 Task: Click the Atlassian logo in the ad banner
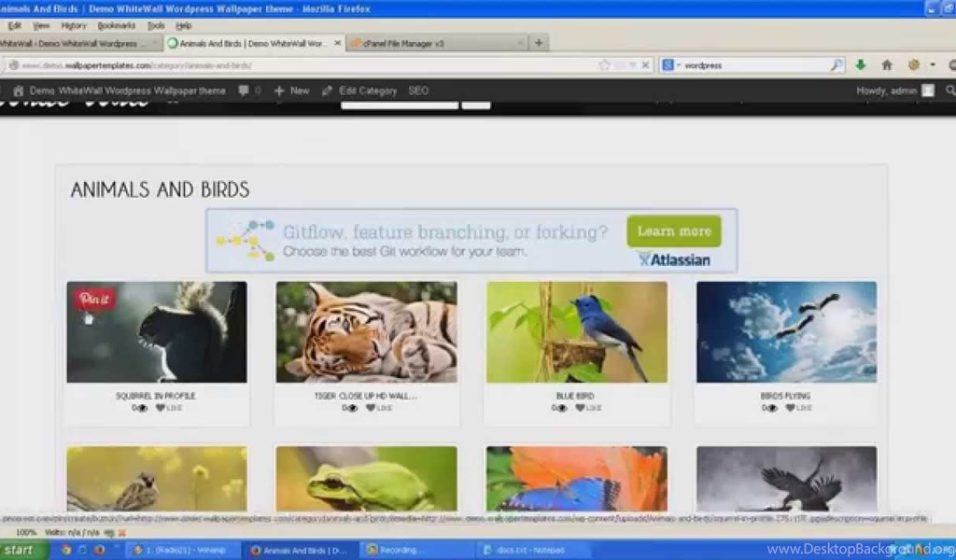674,260
